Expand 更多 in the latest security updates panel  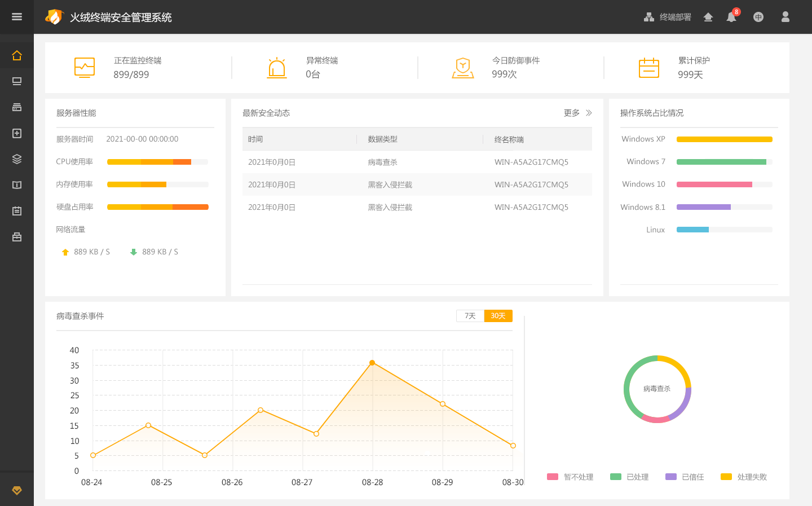tap(577, 113)
